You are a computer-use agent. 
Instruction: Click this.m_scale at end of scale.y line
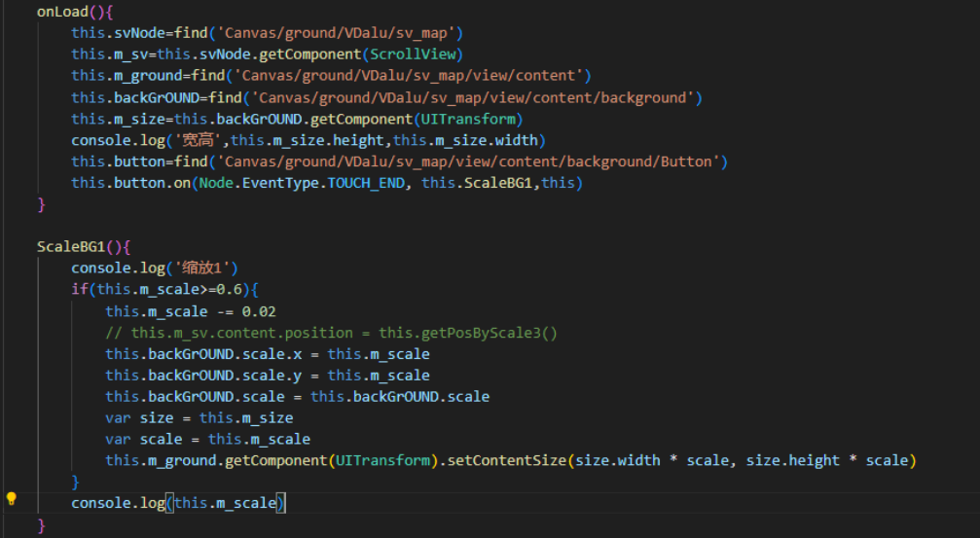click(x=379, y=375)
